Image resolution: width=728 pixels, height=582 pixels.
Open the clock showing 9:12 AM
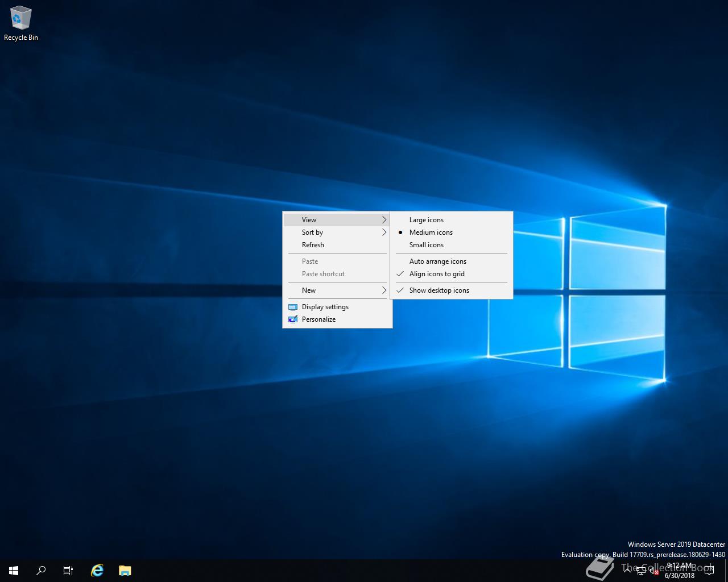point(680,571)
